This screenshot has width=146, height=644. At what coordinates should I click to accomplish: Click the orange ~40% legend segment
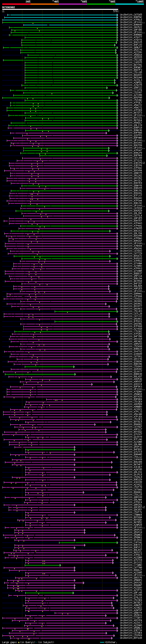[45, 4]
